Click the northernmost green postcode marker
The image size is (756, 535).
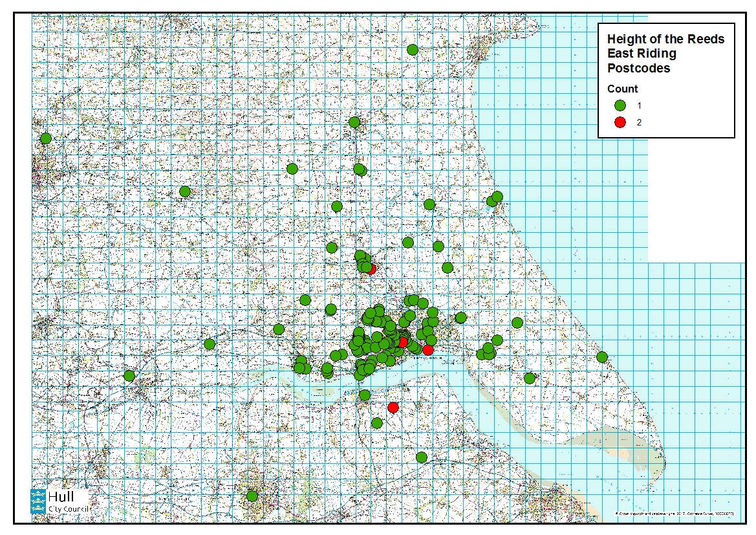412,50
